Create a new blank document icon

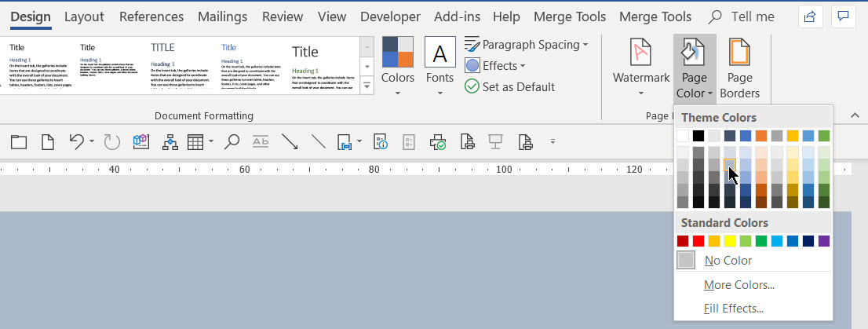pos(49,142)
